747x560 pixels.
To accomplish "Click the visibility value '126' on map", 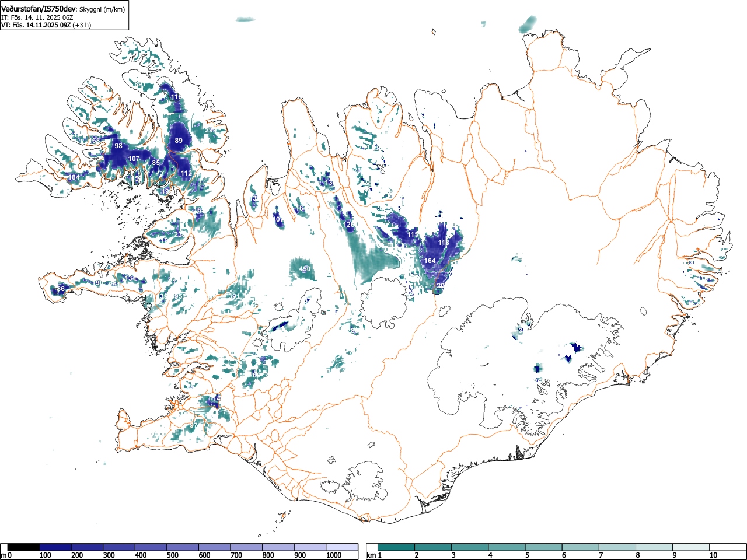I will (349, 225).
